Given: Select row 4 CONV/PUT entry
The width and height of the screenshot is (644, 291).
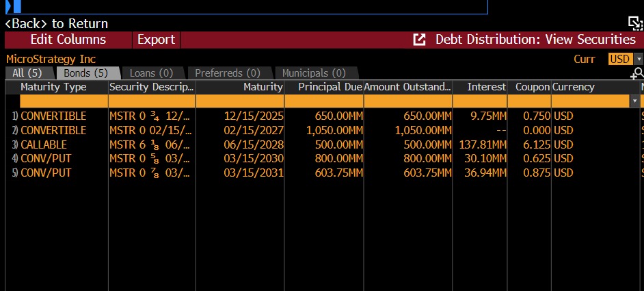Looking at the screenshot, I should [x=46, y=158].
